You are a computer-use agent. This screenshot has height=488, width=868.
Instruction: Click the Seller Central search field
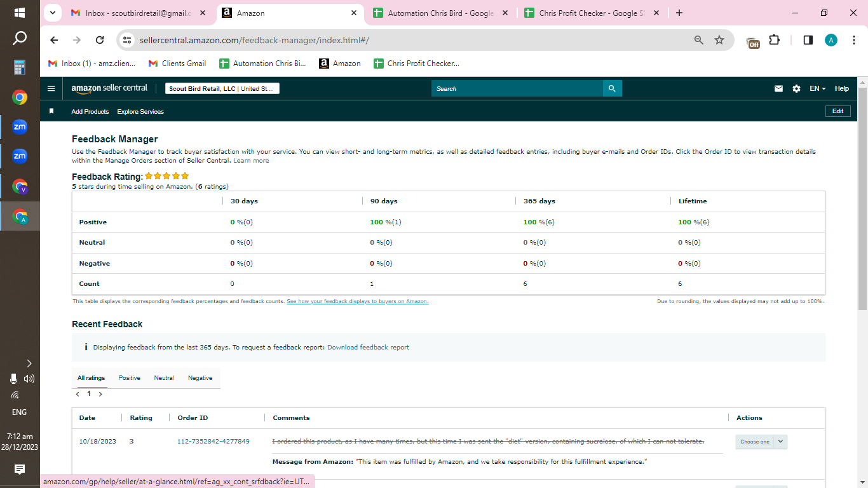tap(517, 89)
